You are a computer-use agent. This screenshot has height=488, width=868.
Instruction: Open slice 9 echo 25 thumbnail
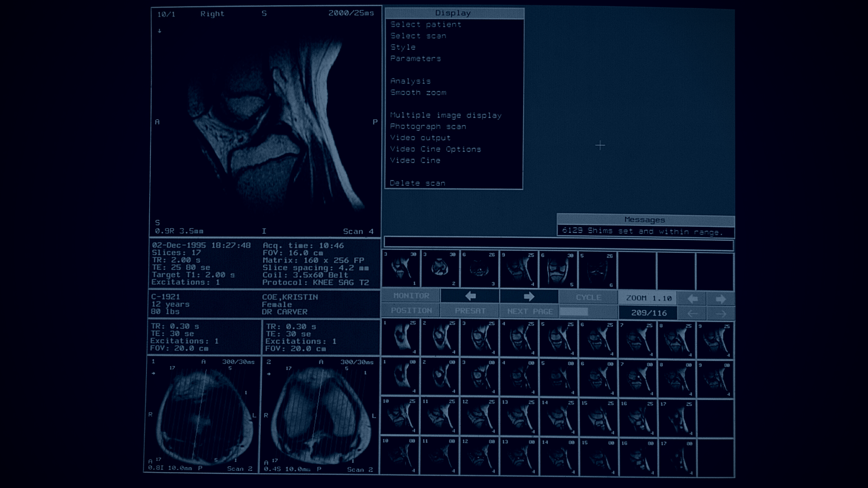(x=716, y=341)
